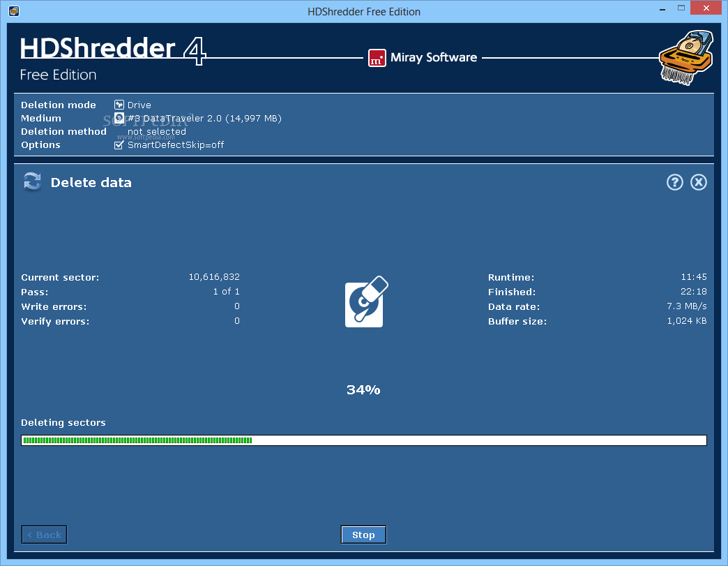Click the circled X close panel icon
This screenshot has width=728, height=566.
[x=698, y=182]
